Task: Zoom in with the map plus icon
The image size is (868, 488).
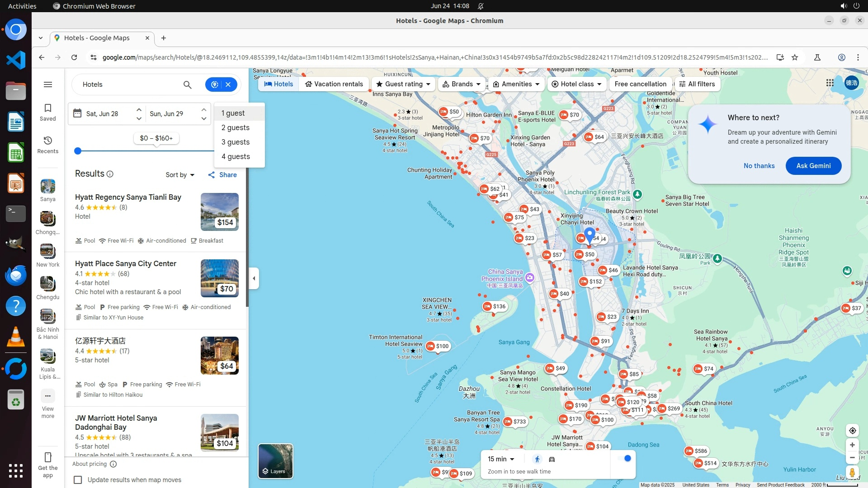Action: coord(852,445)
